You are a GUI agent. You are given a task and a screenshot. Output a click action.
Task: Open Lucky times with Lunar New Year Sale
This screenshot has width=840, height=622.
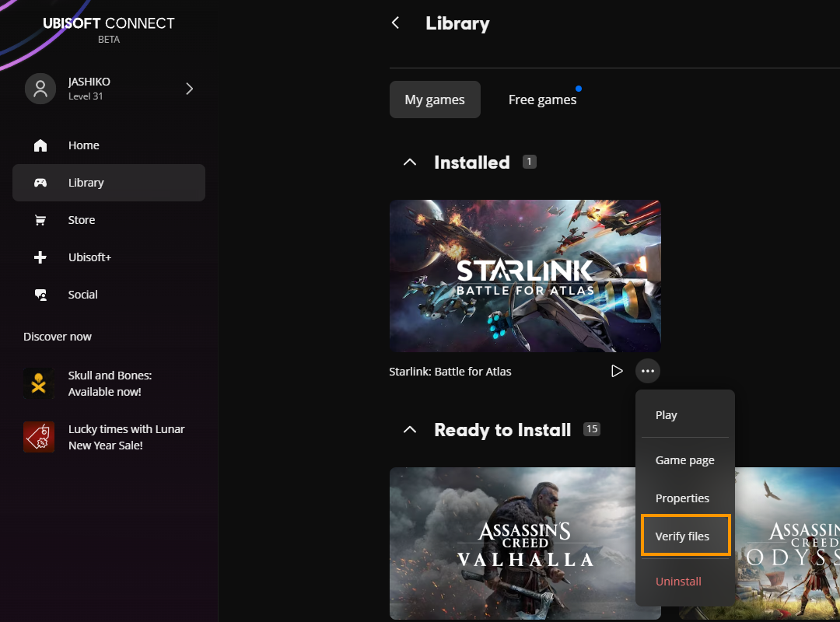(127, 437)
